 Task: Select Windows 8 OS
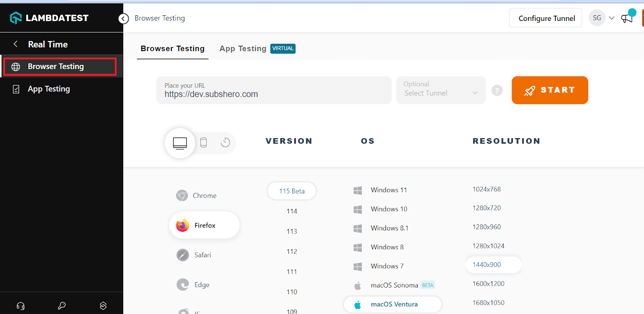pos(378,247)
